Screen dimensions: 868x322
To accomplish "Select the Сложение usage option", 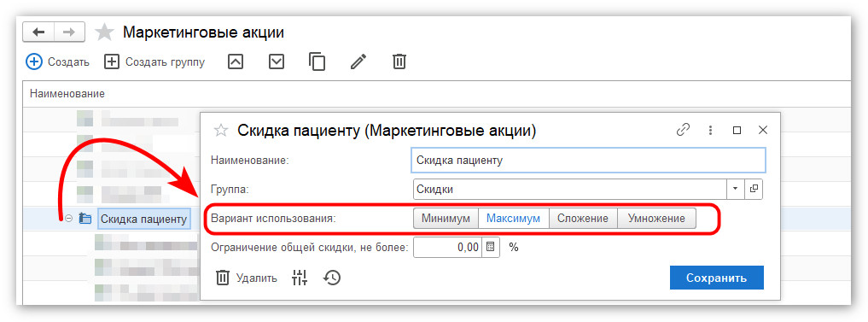I will coord(583,219).
